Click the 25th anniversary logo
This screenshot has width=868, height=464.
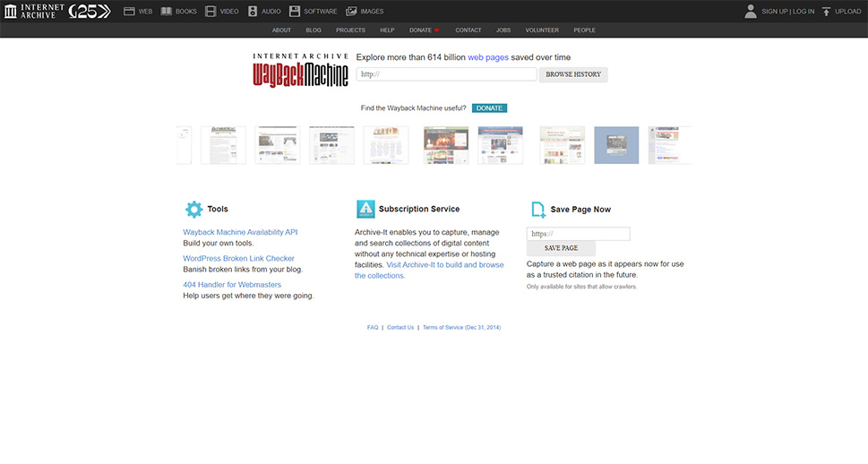(x=90, y=11)
